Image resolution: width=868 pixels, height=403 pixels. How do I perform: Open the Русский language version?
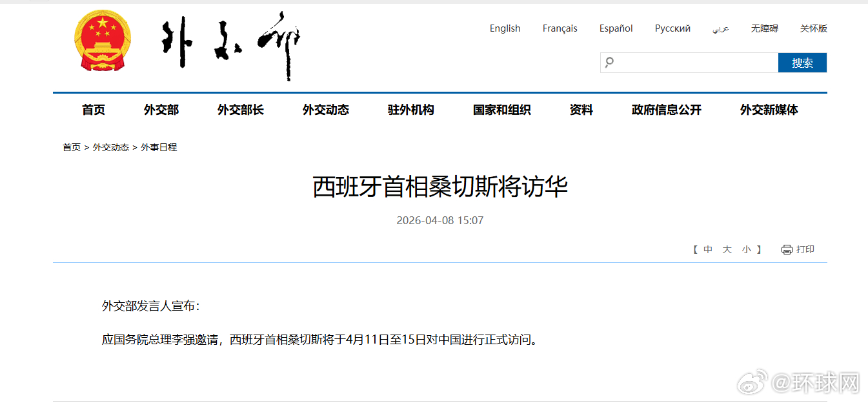pyautogui.click(x=672, y=28)
